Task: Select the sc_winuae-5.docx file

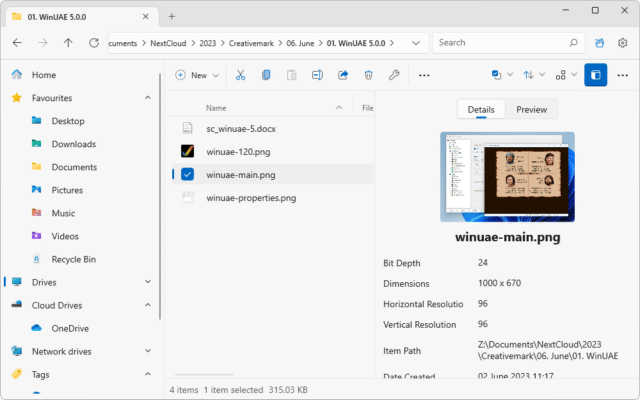Action: click(x=241, y=129)
